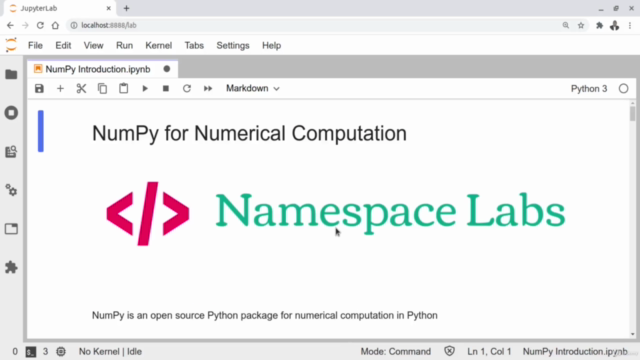Go to browser home page
Viewport: 640px width, 360px height.
pos(55,25)
